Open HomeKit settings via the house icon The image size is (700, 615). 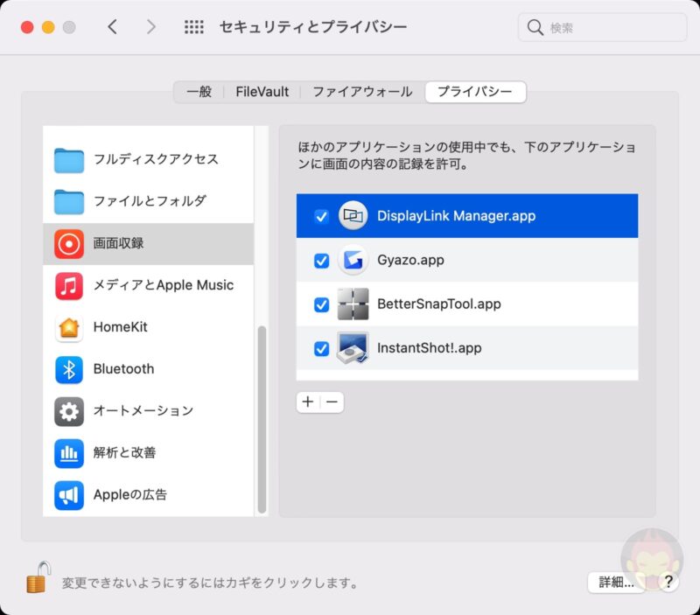tap(68, 327)
